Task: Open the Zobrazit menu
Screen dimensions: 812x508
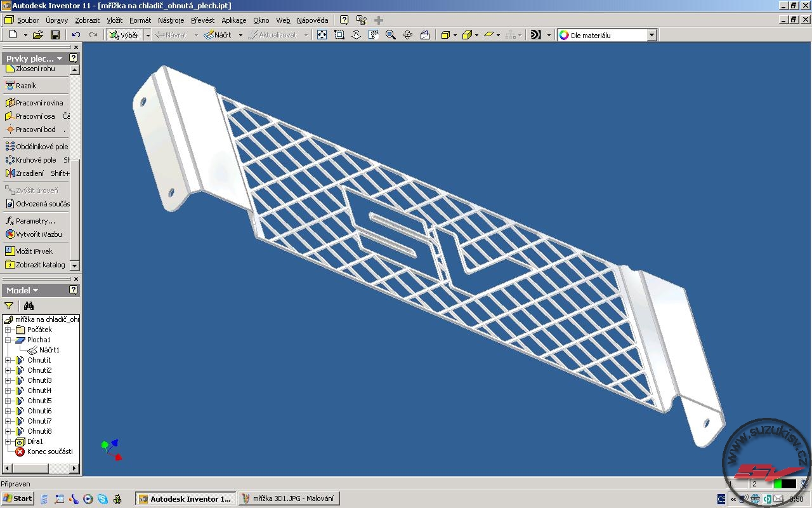Action: point(87,20)
